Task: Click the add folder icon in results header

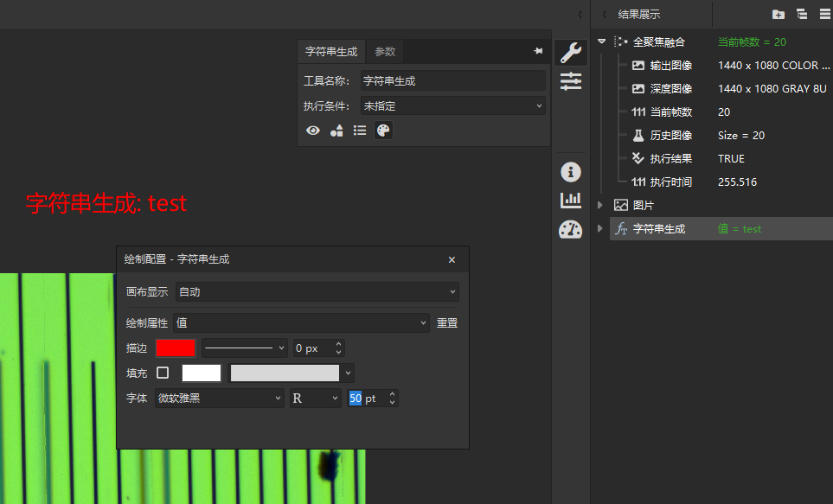Action: click(x=778, y=14)
